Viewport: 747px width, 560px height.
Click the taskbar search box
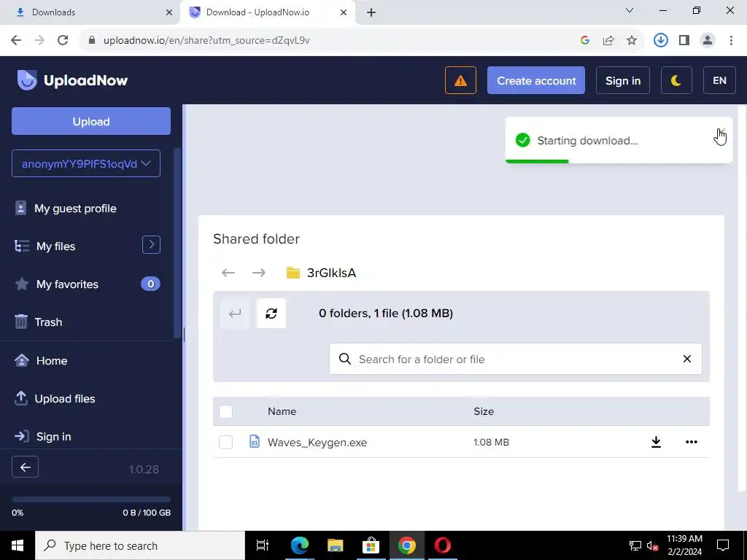[x=140, y=545]
